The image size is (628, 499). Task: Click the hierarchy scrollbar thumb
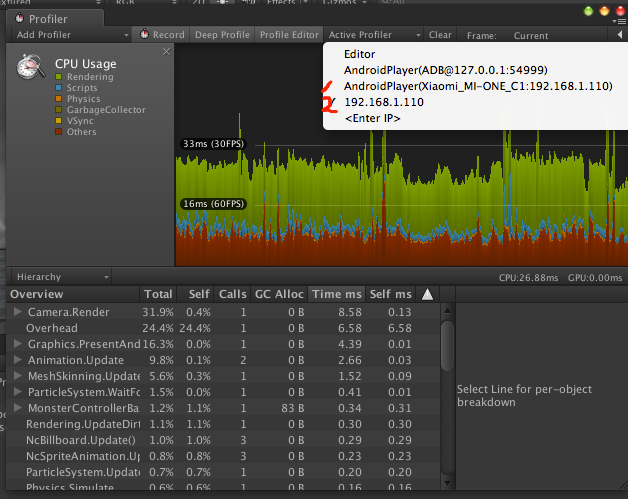pos(447,346)
